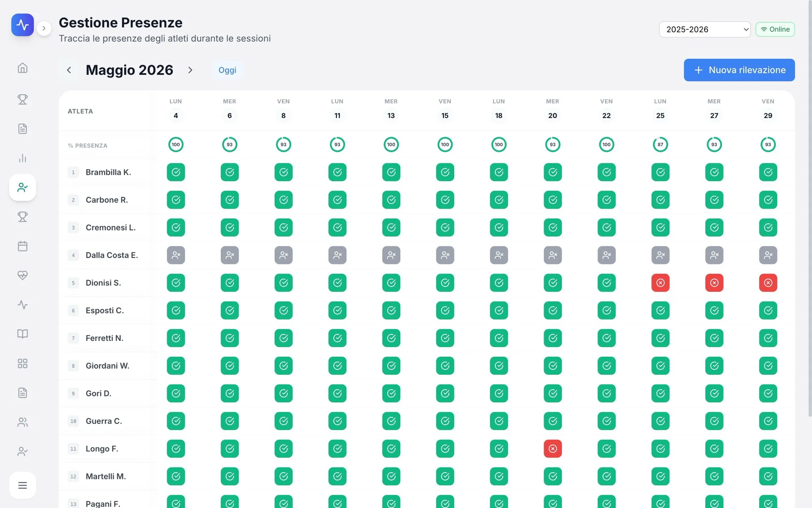Open the heart health sidebar icon

pyautogui.click(x=23, y=276)
